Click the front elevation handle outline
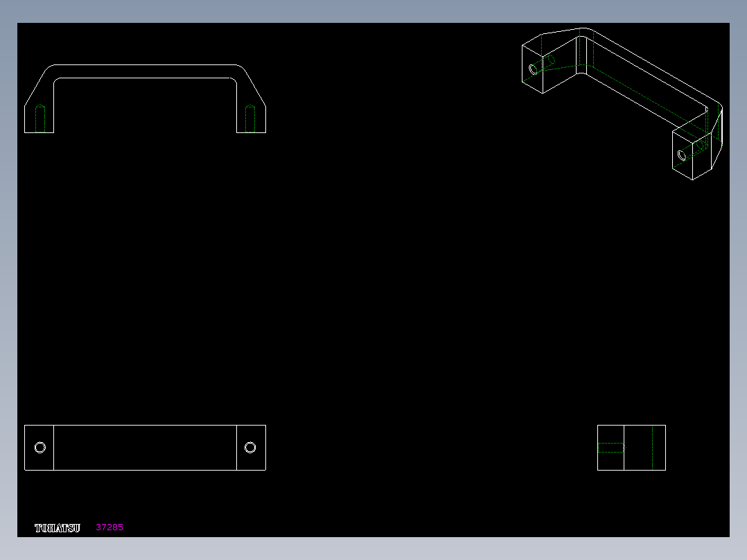Image resolution: width=747 pixels, height=560 pixels. [x=146, y=98]
